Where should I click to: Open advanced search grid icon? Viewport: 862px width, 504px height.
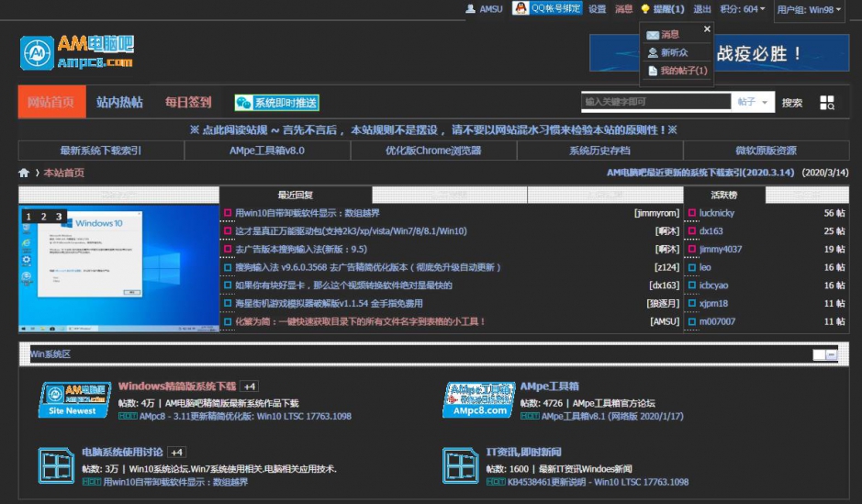(827, 102)
